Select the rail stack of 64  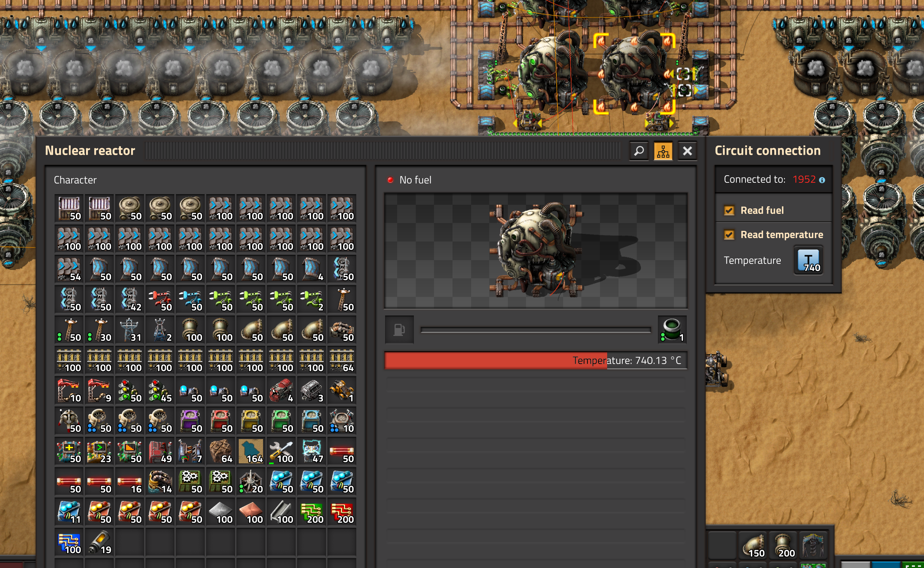[x=342, y=360]
